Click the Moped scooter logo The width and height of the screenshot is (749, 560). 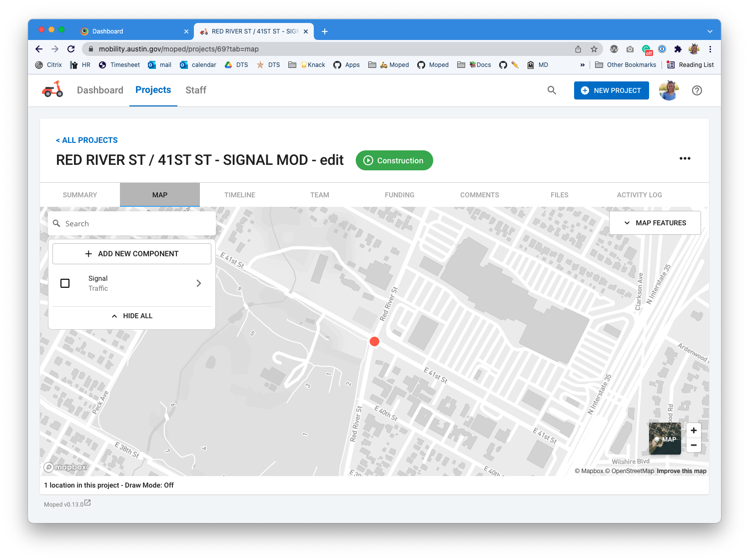[53, 89]
